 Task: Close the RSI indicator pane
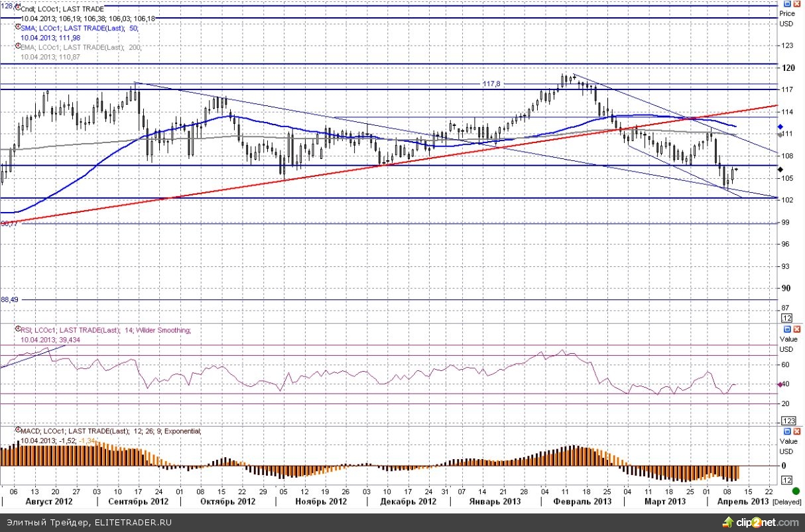pos(795,329)
